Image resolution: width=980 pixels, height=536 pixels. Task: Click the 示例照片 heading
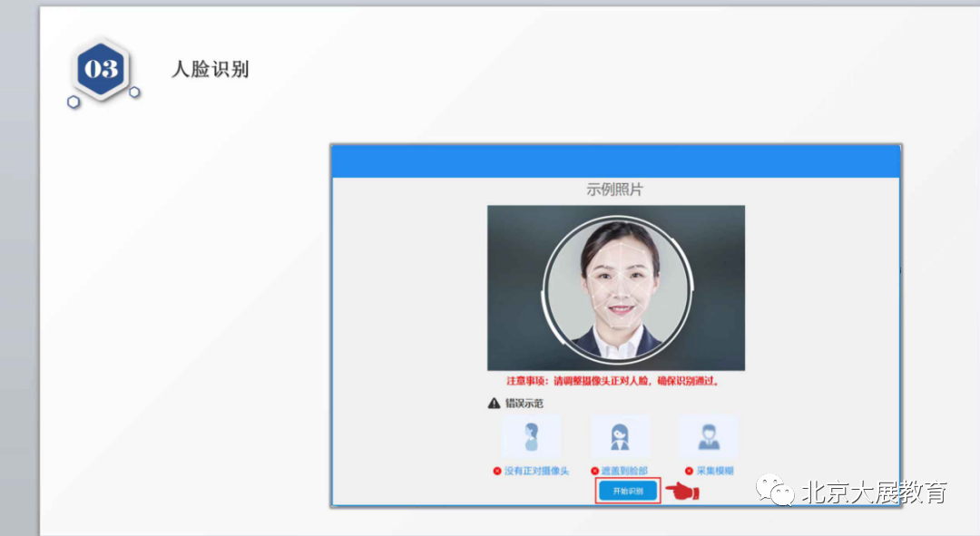coord(615,190)
